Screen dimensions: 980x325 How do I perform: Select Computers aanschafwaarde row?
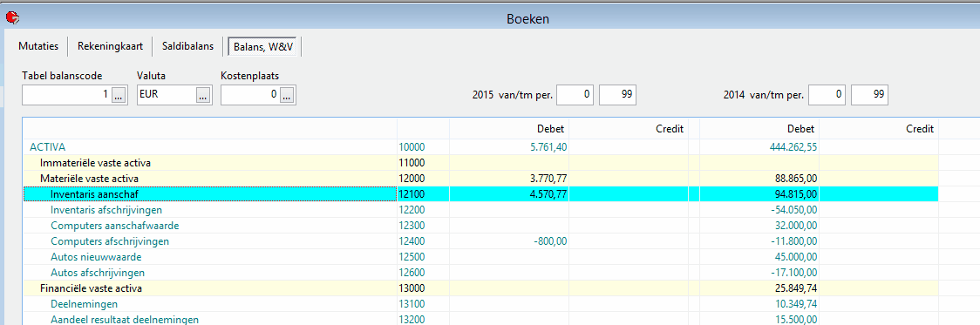click(x=480, y=226)
